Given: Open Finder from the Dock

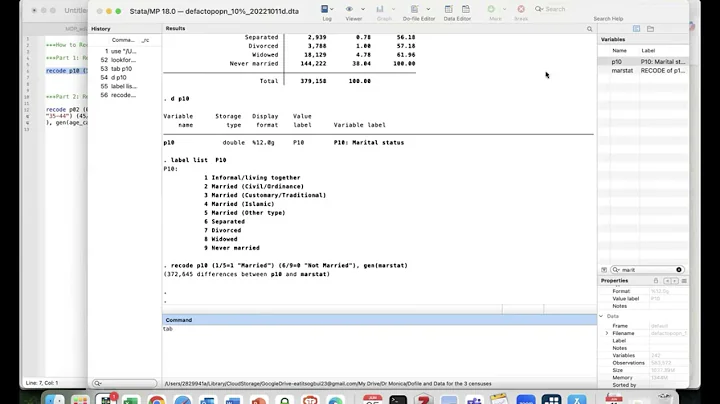Looking at the screenshot, I should pos(55,400).
